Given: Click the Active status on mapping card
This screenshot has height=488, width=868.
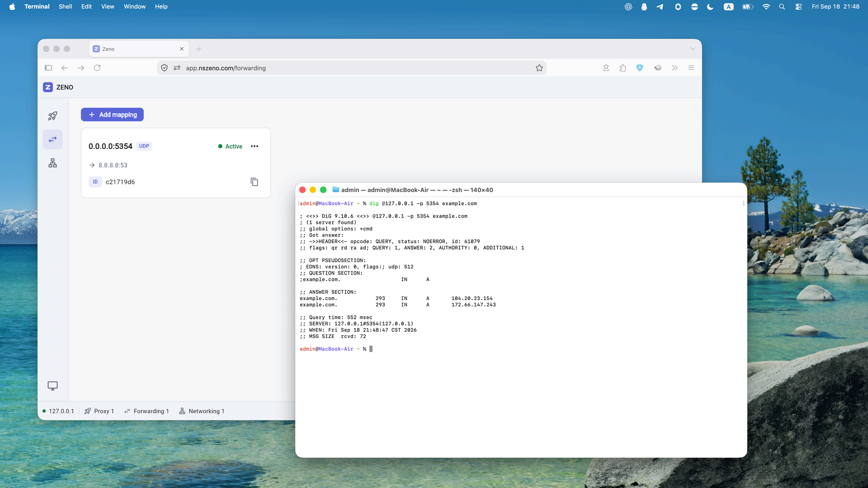Looking at the screenshot, I should (230, 146).
